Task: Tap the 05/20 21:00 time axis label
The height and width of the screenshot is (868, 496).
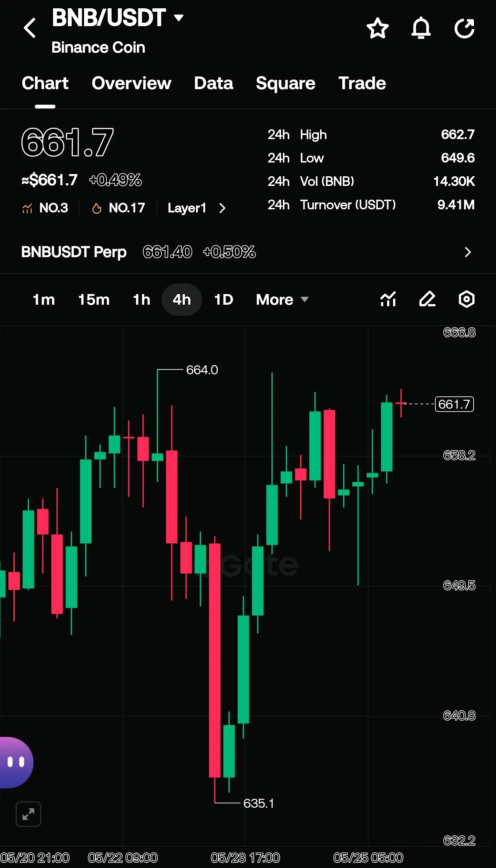Action: coord(35,858)
